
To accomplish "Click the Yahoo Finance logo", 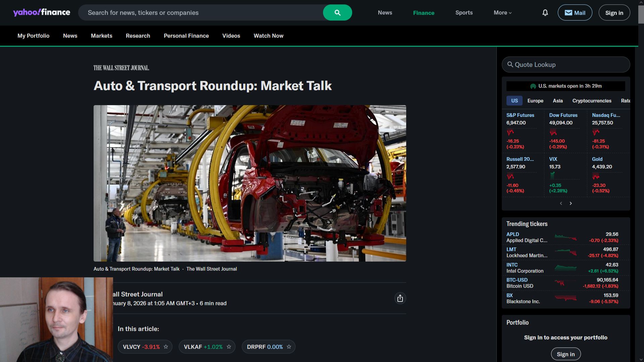I will (42, 12).
